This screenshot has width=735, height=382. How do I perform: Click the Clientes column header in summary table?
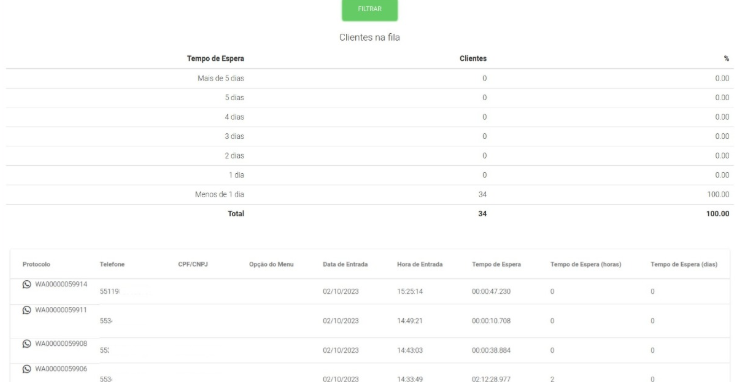point(473,59)
